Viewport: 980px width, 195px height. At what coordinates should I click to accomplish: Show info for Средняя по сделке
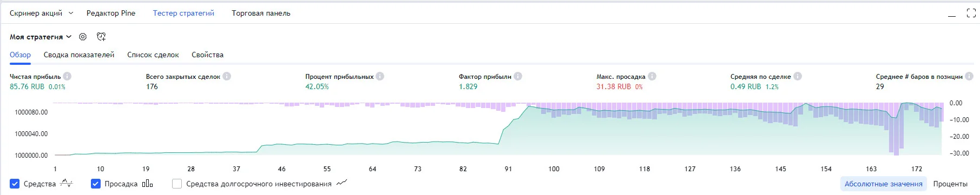(798, 76)
